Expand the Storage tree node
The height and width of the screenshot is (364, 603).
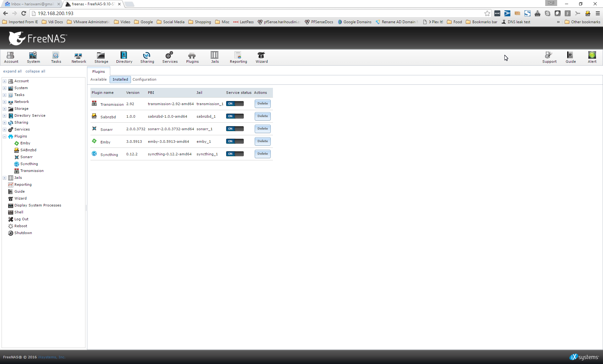point(5,109)
